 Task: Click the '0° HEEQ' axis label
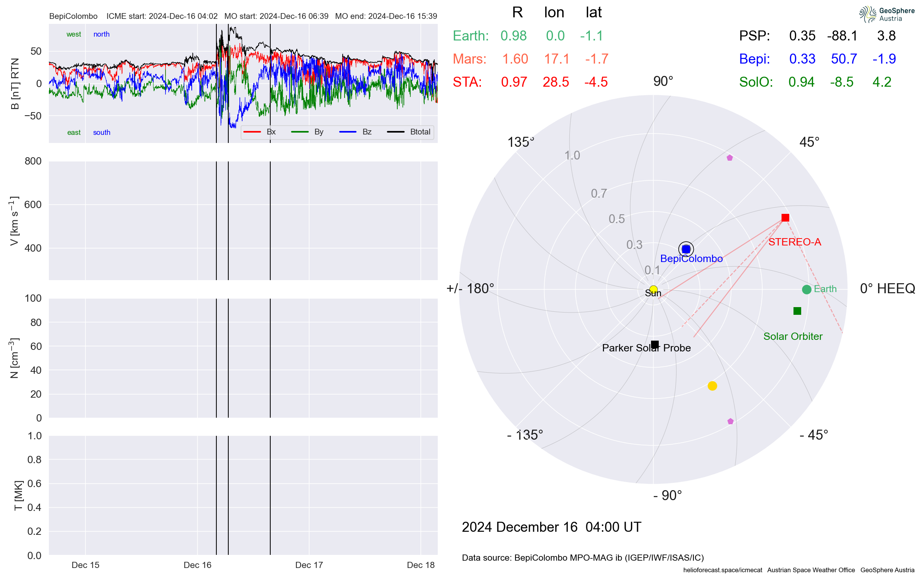coord(887,289)
